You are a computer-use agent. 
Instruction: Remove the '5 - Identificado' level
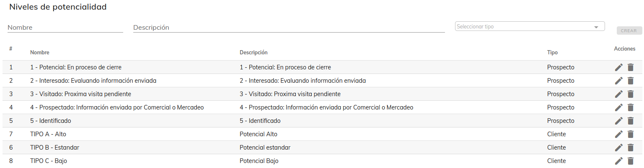pos(631,121)
